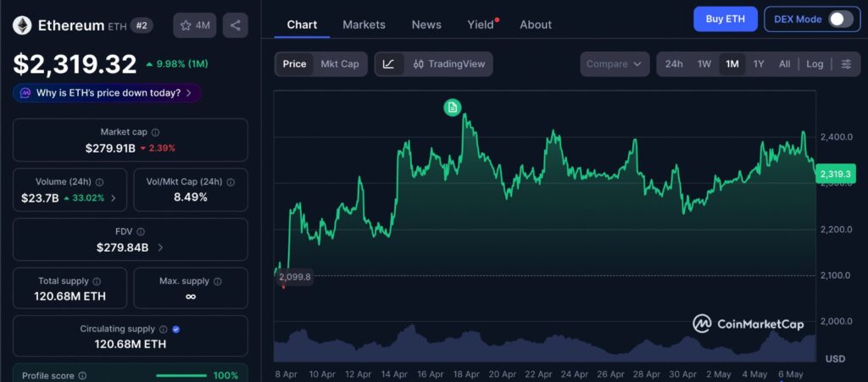Select 1W time range
868x382 pixels.
tap(704, 64)
